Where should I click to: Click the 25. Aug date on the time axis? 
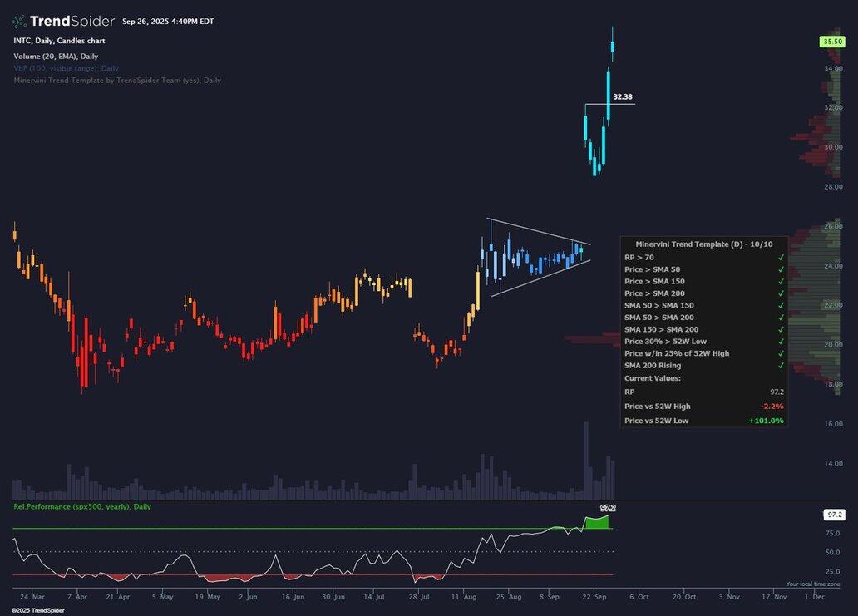pos(508,597)
